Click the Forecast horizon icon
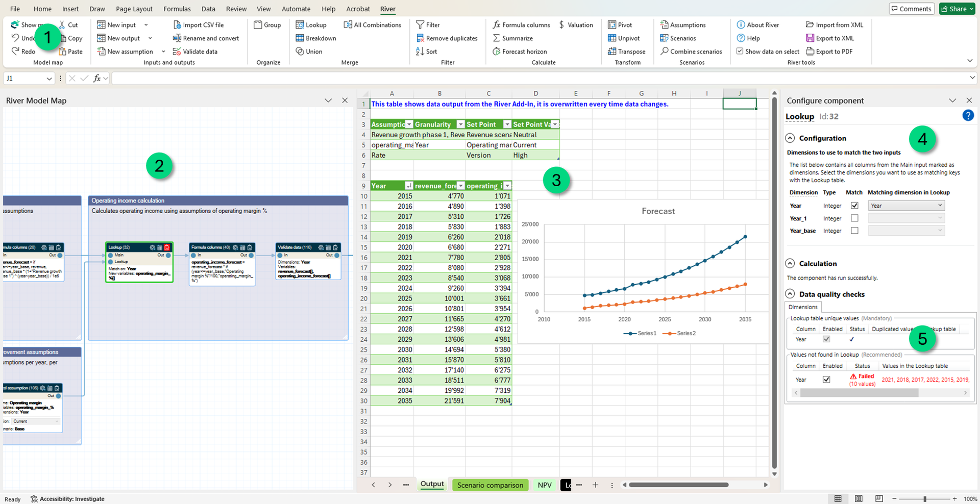The height and width of the screenshot is (504, 980). click(x=496, y=52)
